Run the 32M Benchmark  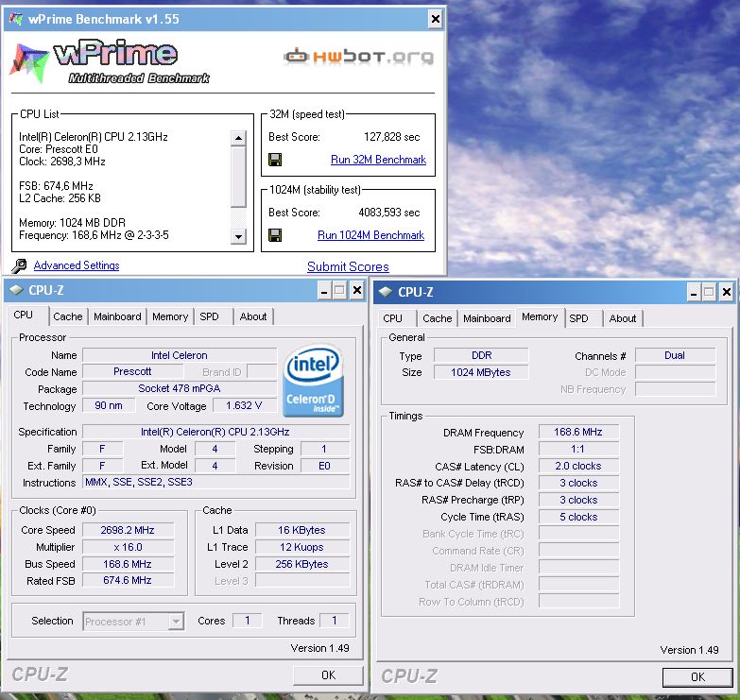pyautogui.click(x=378, y=160)
